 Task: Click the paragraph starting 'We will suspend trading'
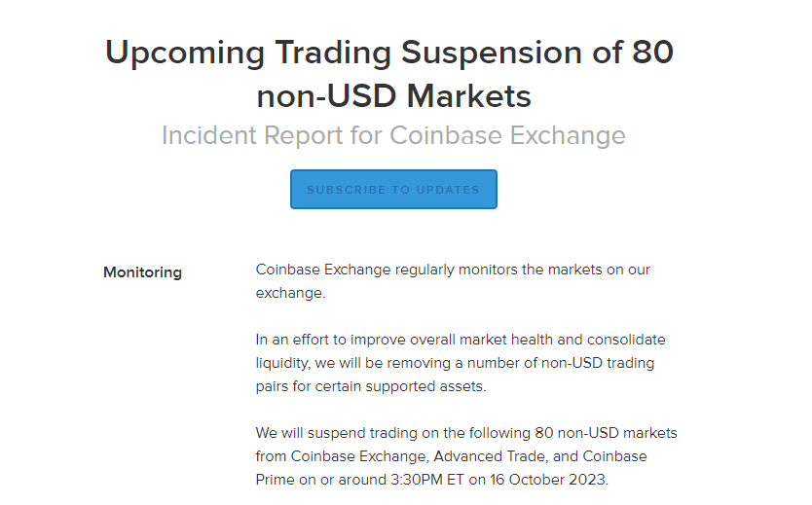[466, 455]
